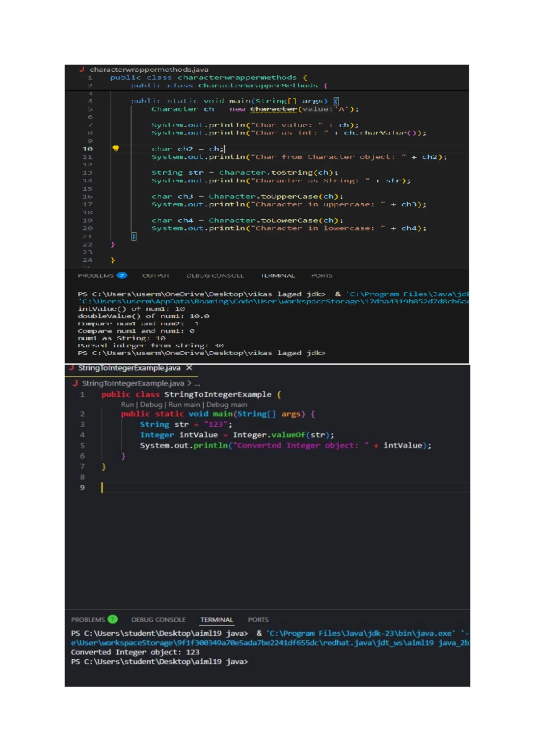
Task: Click line number 9 in StringToIntegerExample editor
Action: click(x=82, y=488)
